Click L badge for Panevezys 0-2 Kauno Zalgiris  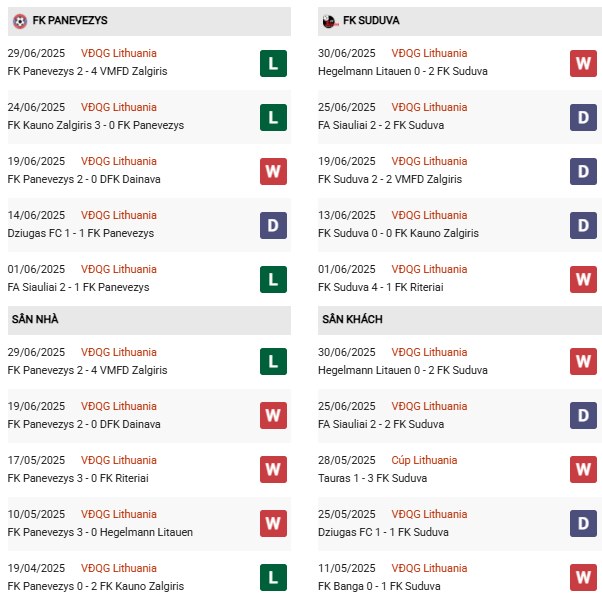tap(273, 579)
